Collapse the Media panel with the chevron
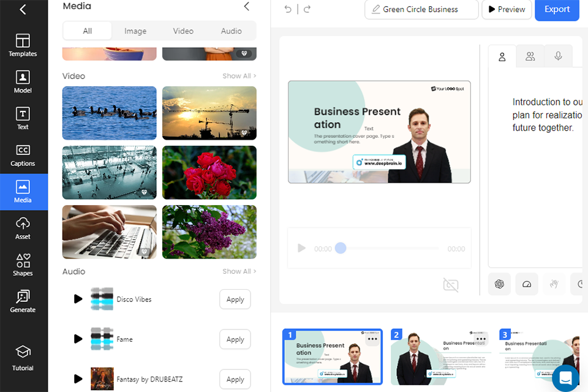The width and height of the screenshot is (588, 392). [x=246, y=6]
